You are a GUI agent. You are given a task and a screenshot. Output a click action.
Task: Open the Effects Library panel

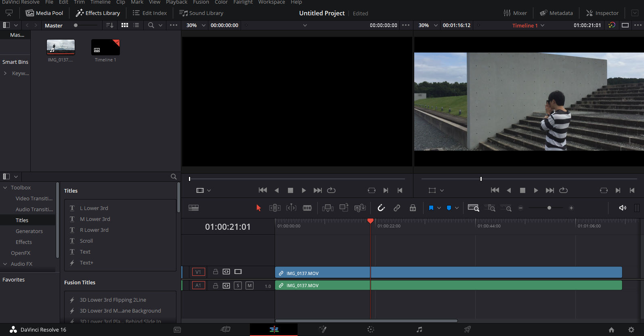(x=98, y=13)
